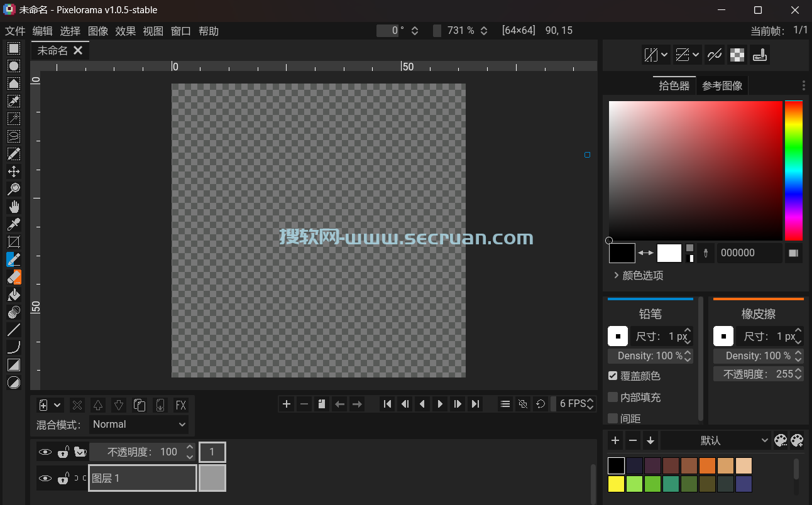This screenshot has width=812, height=505.
Task: Select the Crop tool
Action: click(x=14, y=242)
